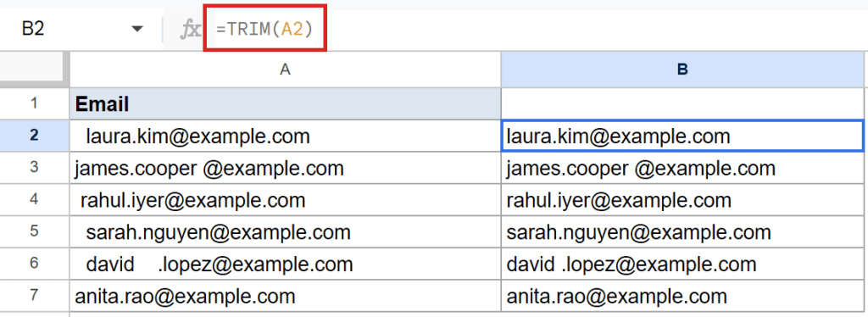Open the Name box dropdown arrow
The image size is (868, 317).
[x=136, y=30]
